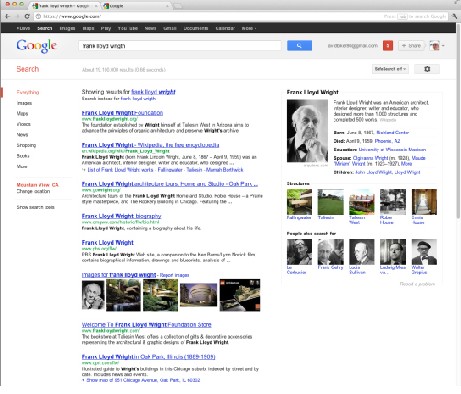Expand More in the left search sidebar
The image size is (461, 394).
coord(22,166)
